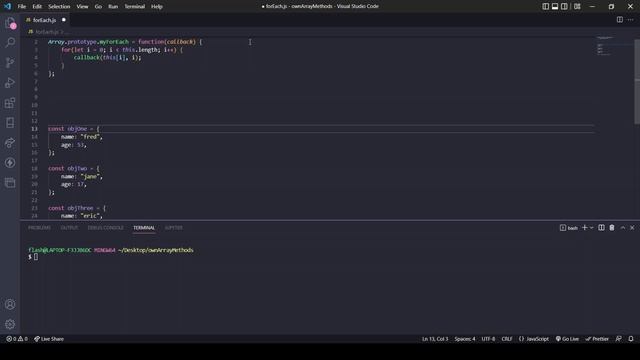
Task: Change indentation via Spaces: 4
Action: (x=465, y=339)
